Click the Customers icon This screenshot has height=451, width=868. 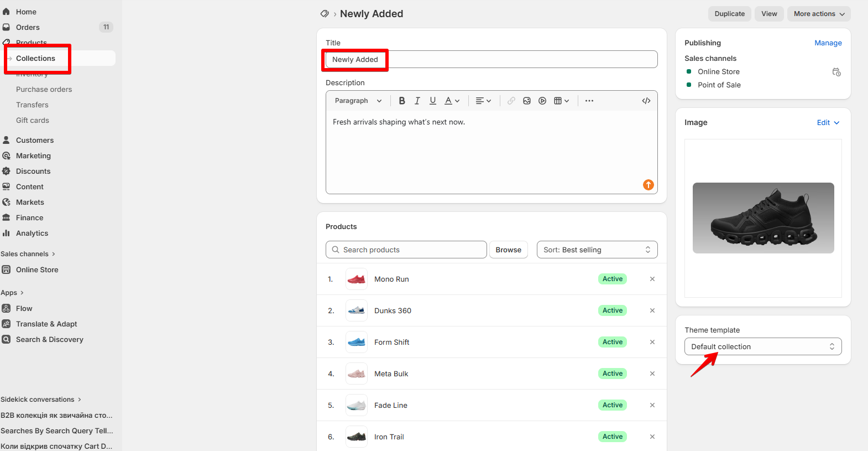tap(6, 140)
